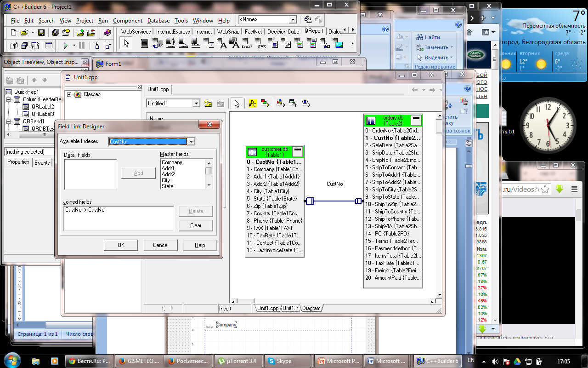Screen dimensions: 588x368
Task: Select the QRSysData SYS component icon
Action: tap(261, 44)
